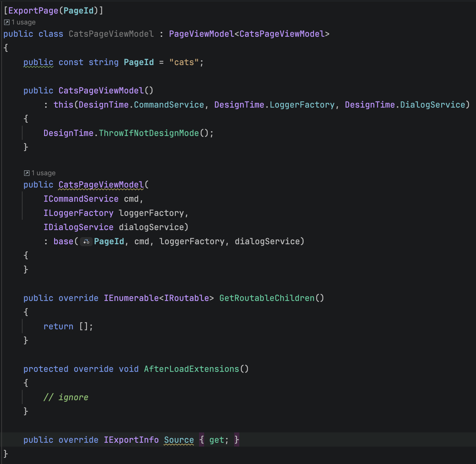Click the return [] statement
This screenshot has height=464, width=476.
click(68, 326)
